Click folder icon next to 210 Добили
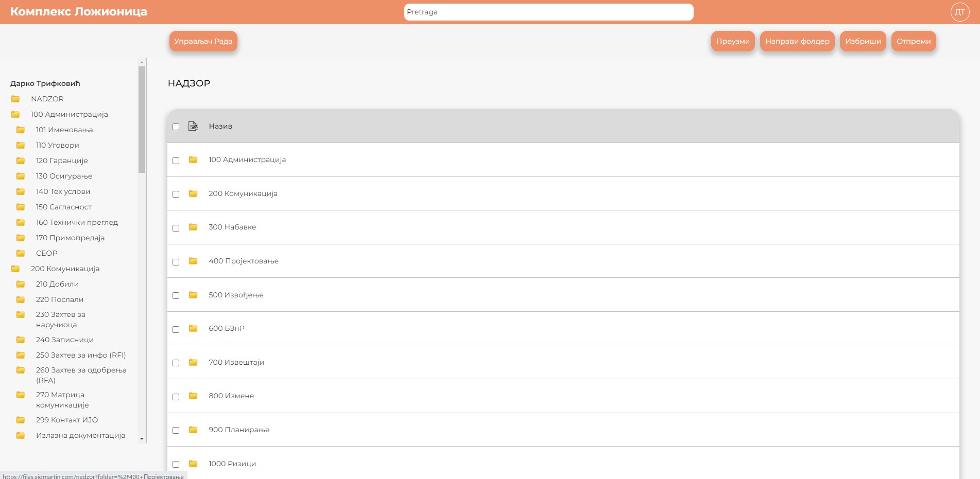Viewport: 980px width, 479px height. (x=21, y=284)
